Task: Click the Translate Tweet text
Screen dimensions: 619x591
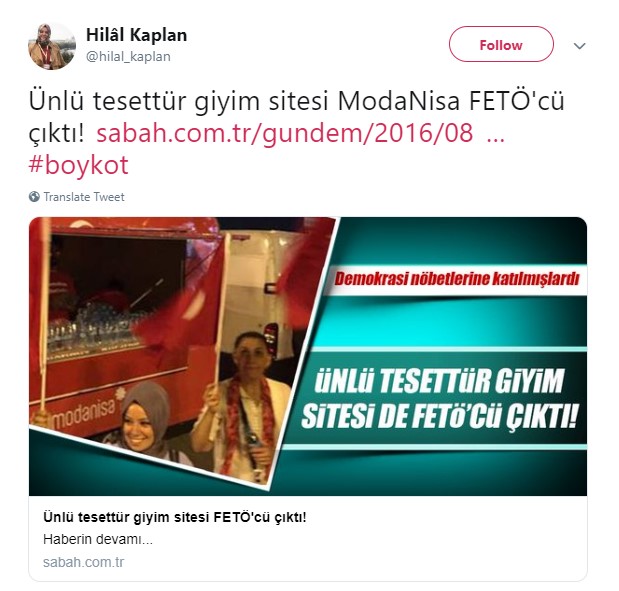Action: pos(84,197)
